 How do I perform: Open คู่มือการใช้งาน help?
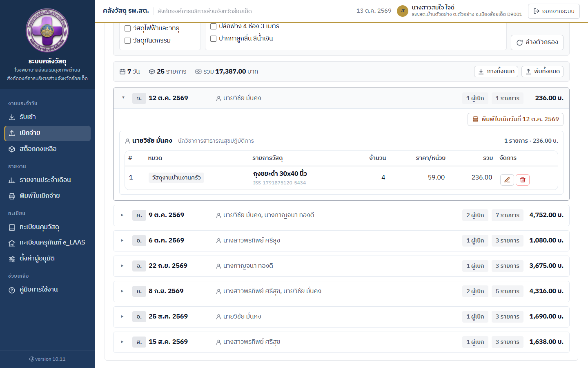coord(47,289)
